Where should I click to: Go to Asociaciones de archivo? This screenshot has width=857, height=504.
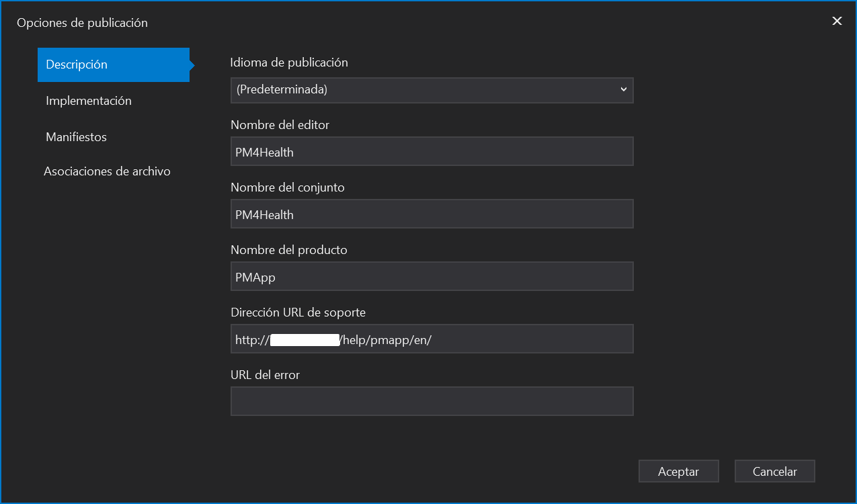point(108,171)
